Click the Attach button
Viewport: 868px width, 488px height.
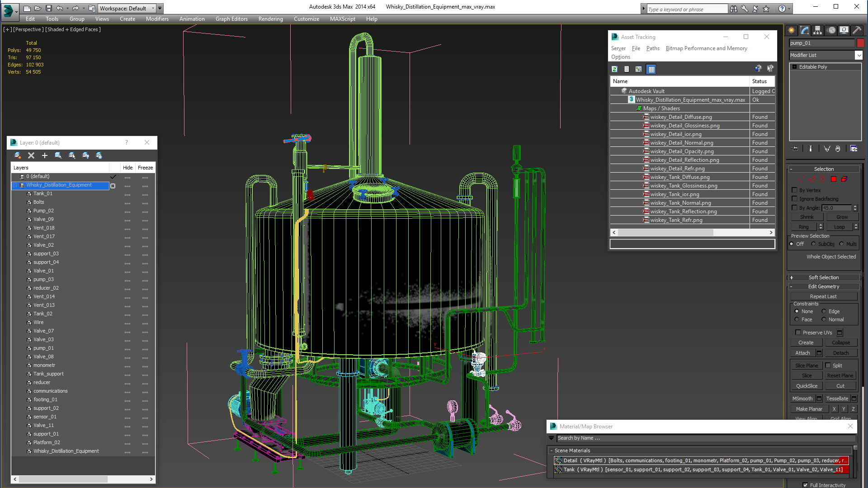pos(803,353)
